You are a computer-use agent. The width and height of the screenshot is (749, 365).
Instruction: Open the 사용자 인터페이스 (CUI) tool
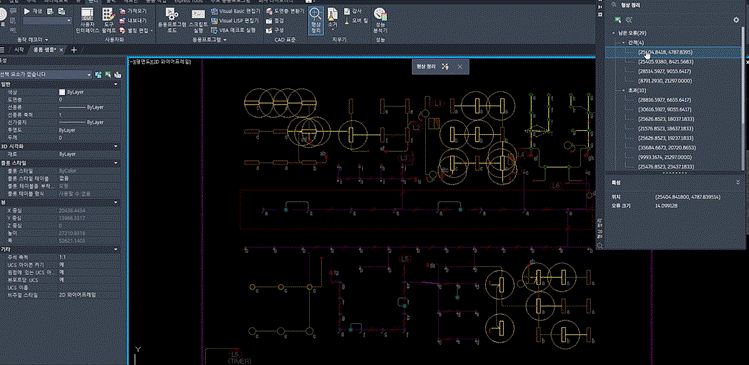tap(86, 20)
